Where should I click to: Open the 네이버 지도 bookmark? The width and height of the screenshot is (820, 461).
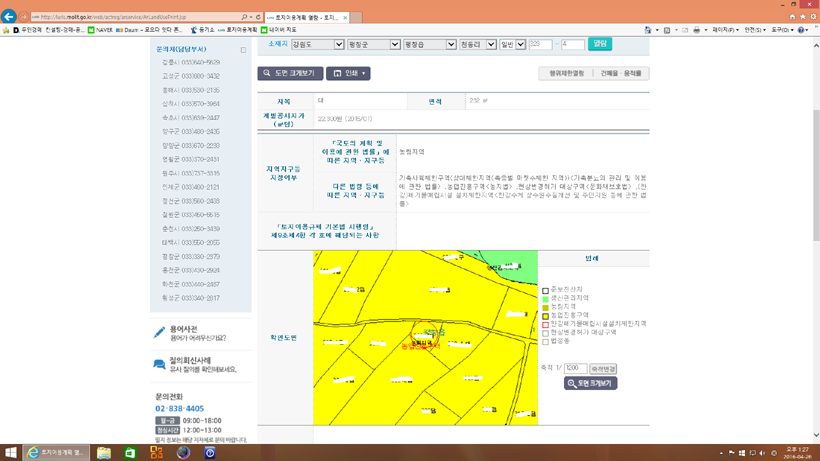279,30
